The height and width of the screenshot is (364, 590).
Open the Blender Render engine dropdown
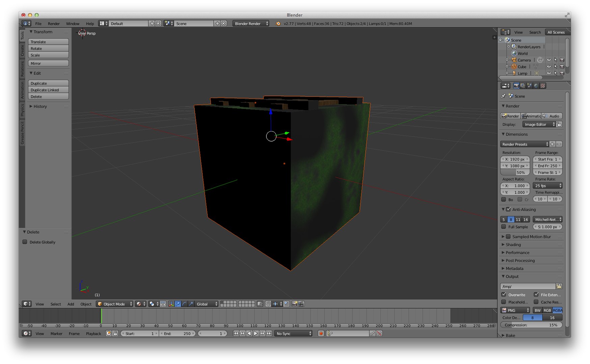tap(251, 23)
